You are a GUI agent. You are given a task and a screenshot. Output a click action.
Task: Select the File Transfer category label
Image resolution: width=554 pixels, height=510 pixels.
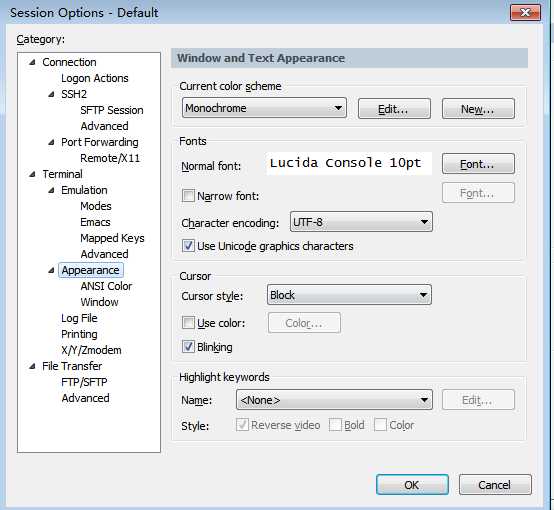[x=72, y=366]
